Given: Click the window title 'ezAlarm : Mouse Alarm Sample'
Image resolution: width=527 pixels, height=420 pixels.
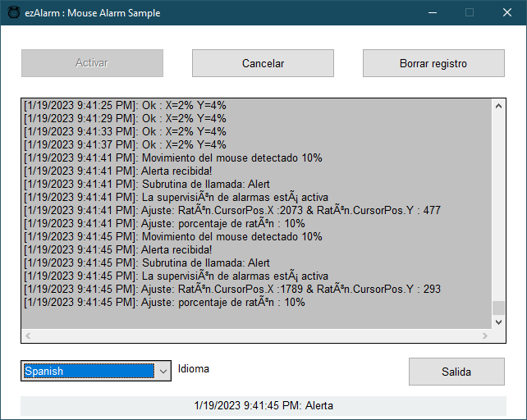Looking at the screenshot, I should 93,13.
